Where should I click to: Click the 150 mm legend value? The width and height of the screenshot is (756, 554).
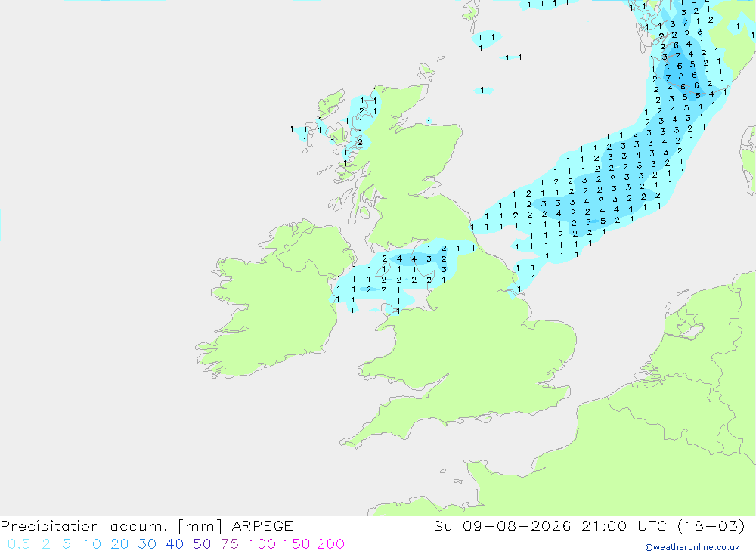click(x=296, y=544)
